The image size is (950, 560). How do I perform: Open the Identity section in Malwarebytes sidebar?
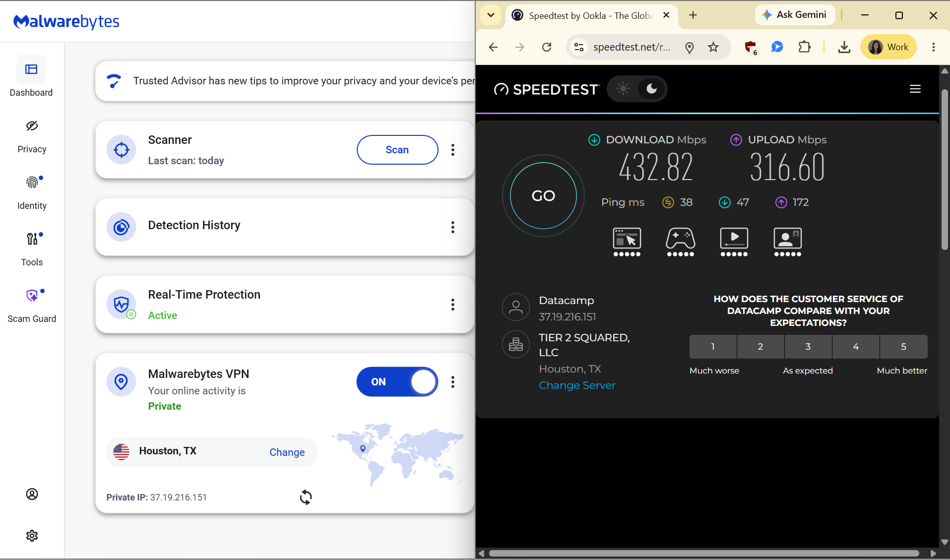pyautogui.click(x=32, y=193)
